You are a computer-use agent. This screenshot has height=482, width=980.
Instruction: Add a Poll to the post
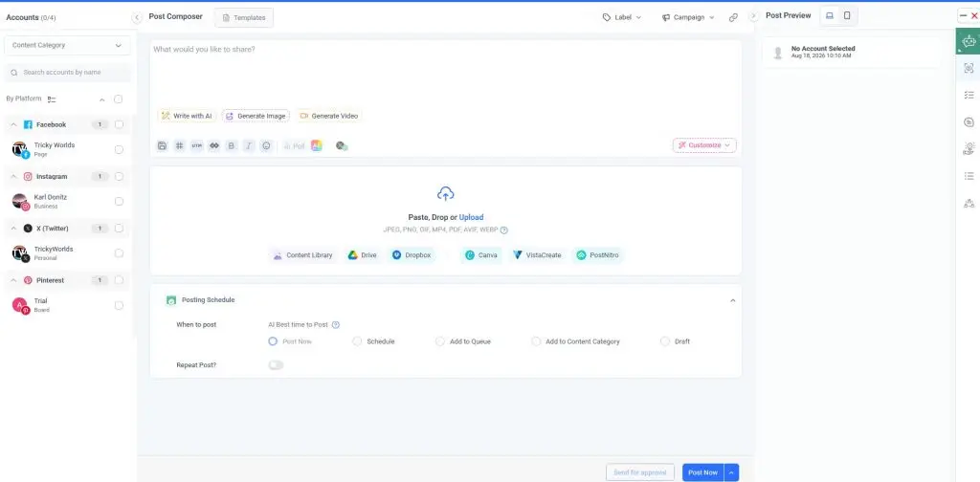coord(294,145)
